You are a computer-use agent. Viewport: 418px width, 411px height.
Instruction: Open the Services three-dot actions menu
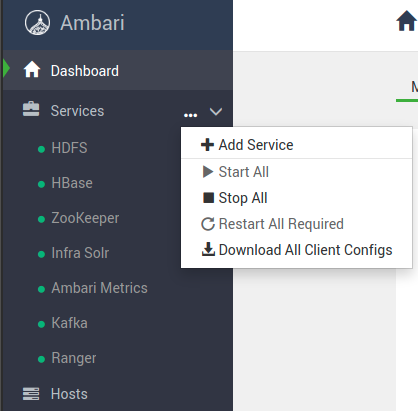(x=190, y=115)
